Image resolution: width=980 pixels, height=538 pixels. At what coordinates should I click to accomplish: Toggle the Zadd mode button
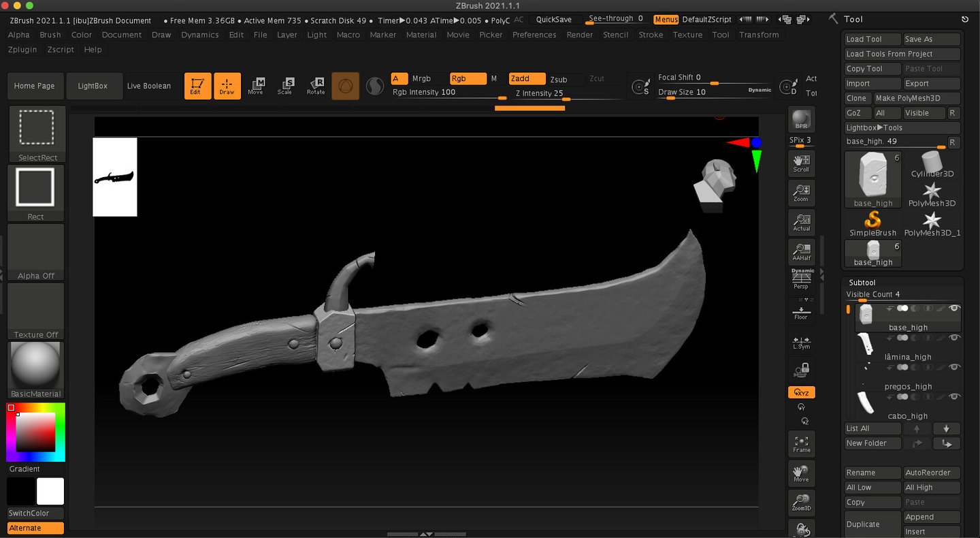point(526,79)
